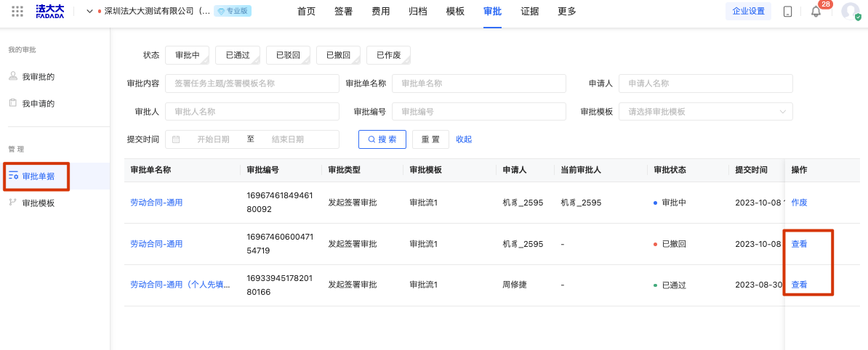Pick the 结束日期 field
Viewport: 868px width, 350px height.
click(x=287, y=139)
